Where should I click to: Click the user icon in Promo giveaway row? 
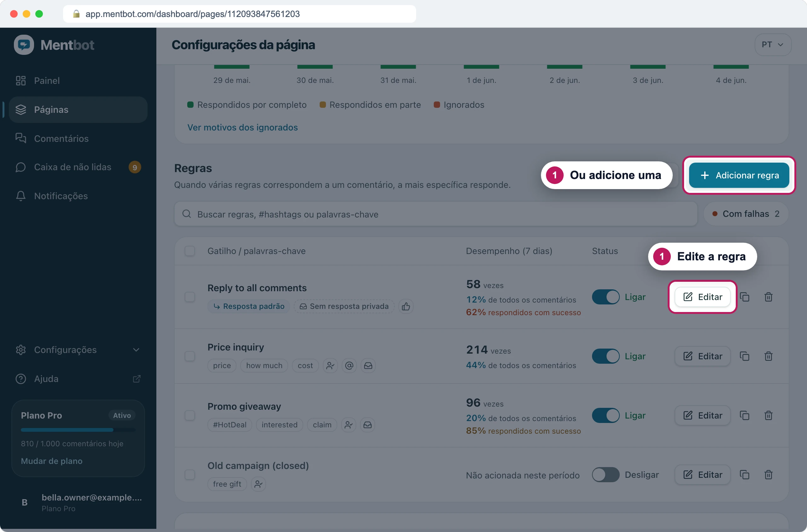point(349,425)
